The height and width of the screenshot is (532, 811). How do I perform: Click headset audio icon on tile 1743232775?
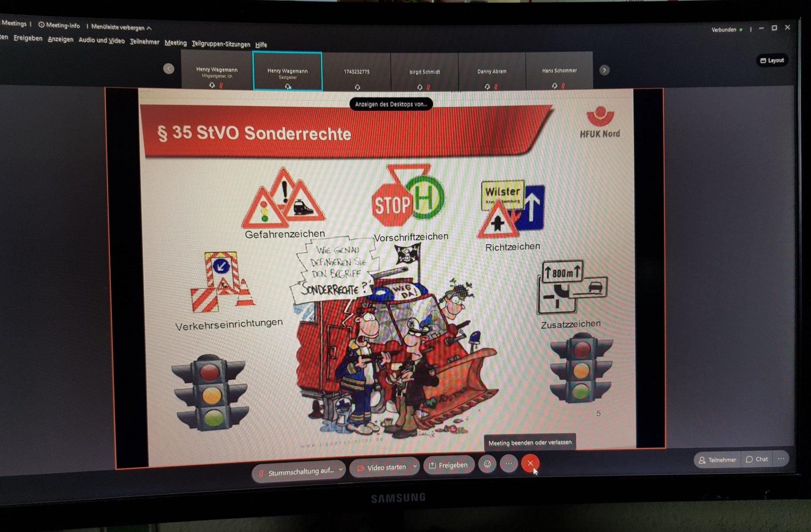(x=357, y=87)
